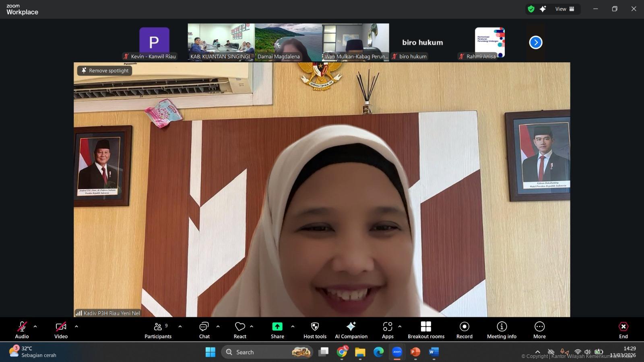
Task: Open the More options menu
Action: [x=539, y=330]
